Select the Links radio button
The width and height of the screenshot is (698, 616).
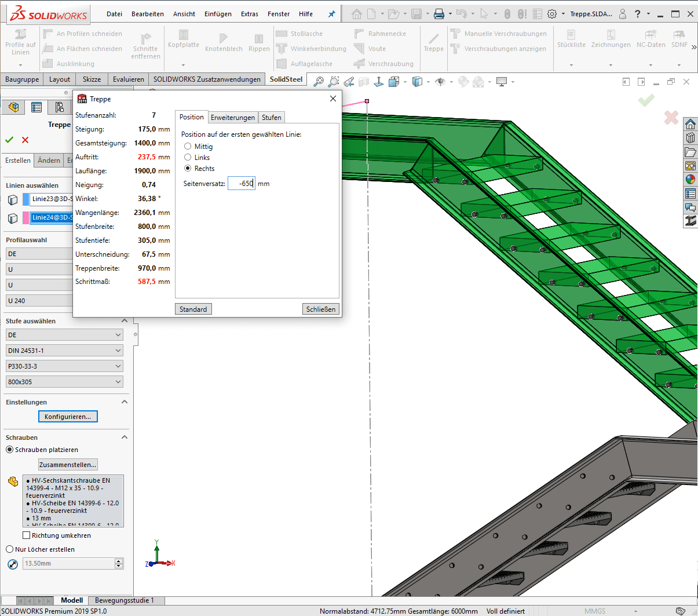188,158
